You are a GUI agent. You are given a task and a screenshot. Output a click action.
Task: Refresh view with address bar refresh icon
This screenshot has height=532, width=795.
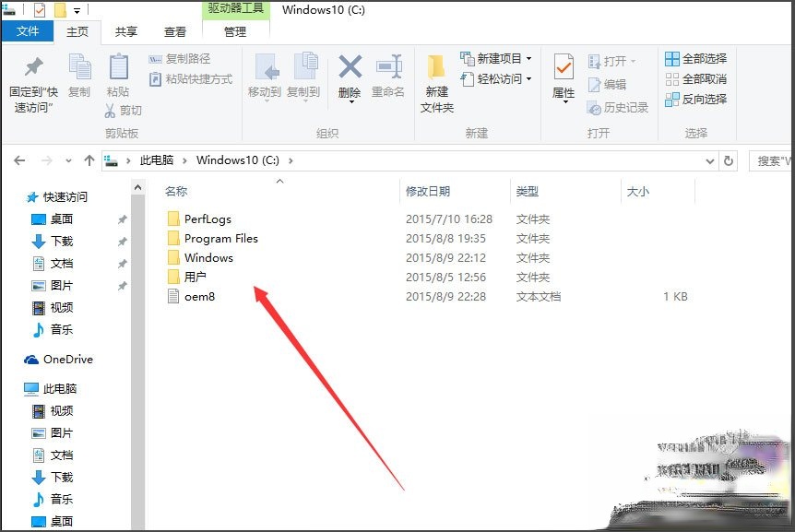[x=729, y=160]
